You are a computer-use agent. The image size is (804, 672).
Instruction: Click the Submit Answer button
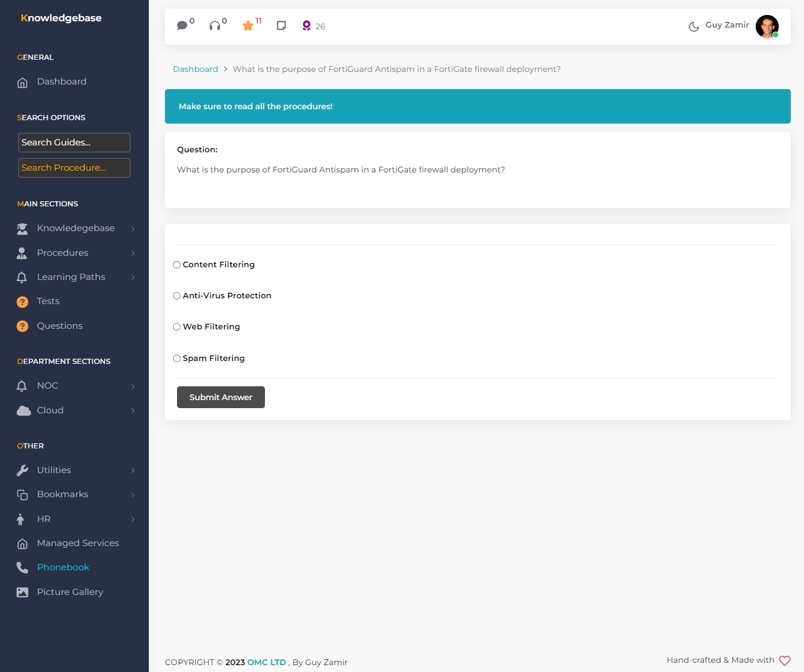pyautogui.click(x=221, y=397)
